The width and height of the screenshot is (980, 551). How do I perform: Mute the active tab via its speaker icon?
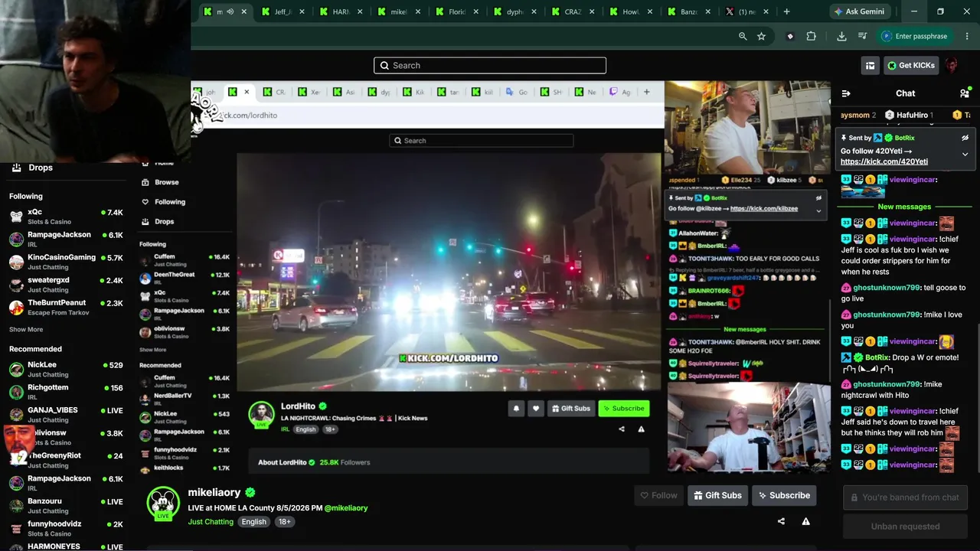[x=229, y=11]
